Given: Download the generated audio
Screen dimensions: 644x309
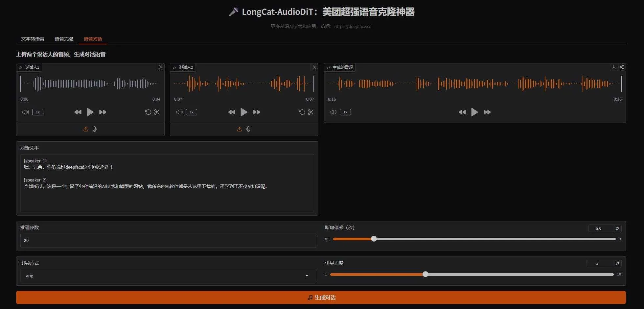Looking at the screenshot, I should pyautogui.click(x=613, y=67).
